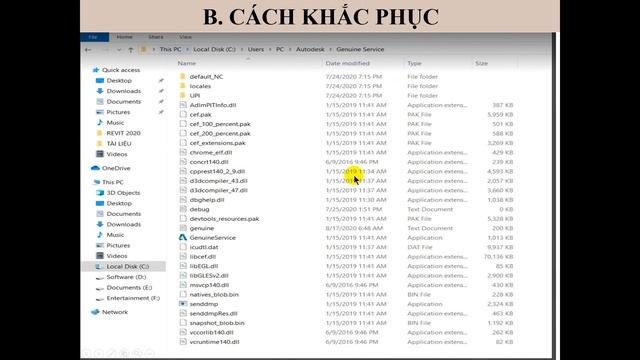
Task: Switch to the View ribbon tab
Action: click(185, 37)
